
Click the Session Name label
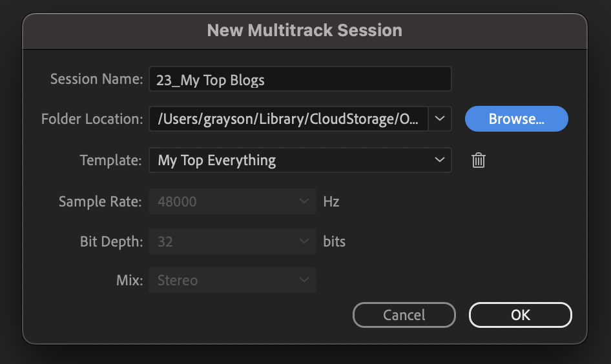pos(97,79)
